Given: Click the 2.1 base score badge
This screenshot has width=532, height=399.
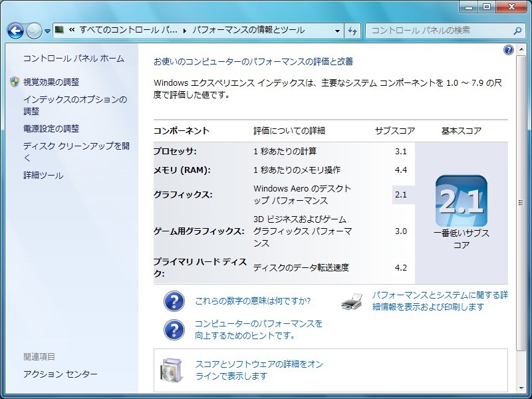Looking at the screenshot, I should tap(461, 201).
